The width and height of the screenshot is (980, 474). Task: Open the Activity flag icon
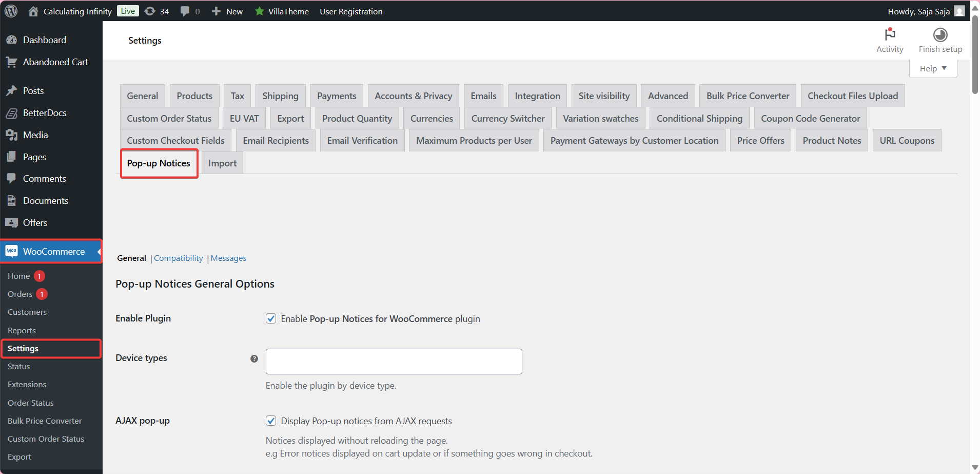(x=890, y=34)
